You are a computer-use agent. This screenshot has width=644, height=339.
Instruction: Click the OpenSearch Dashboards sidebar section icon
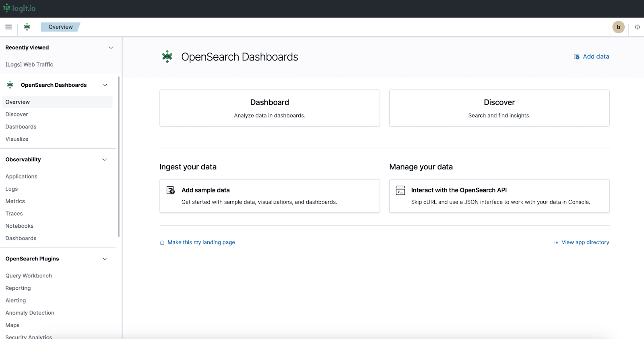[10, 85]
